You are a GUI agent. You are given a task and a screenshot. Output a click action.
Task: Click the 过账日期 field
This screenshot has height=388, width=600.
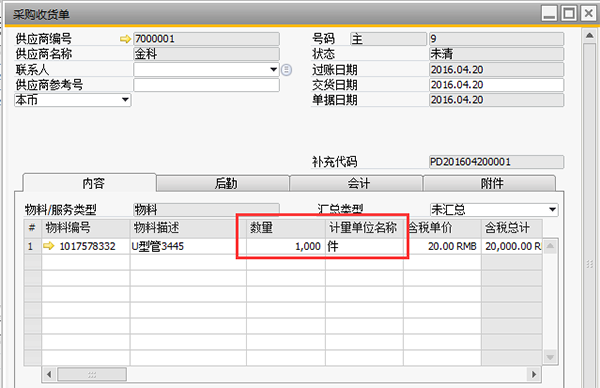point(496,70)
